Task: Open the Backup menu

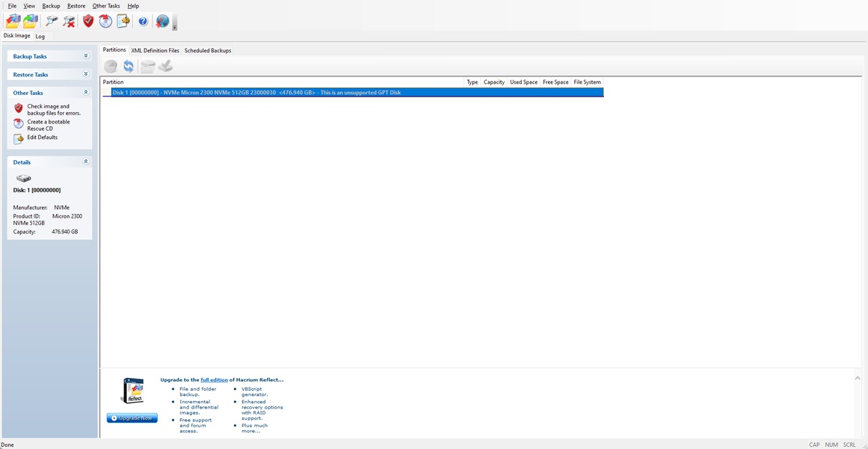Action: pyautogui.click(x=51, y=6)
